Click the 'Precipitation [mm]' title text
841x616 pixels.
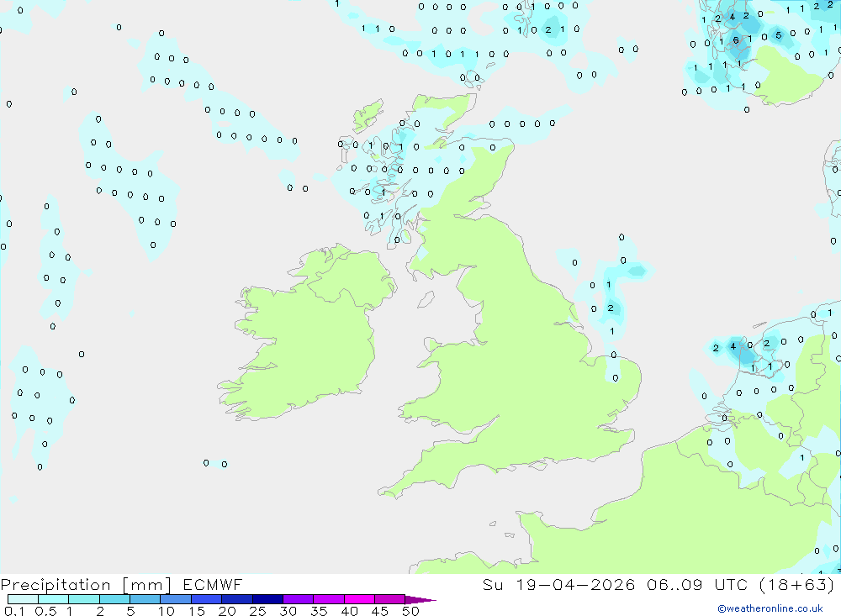[x=86, y=585]
